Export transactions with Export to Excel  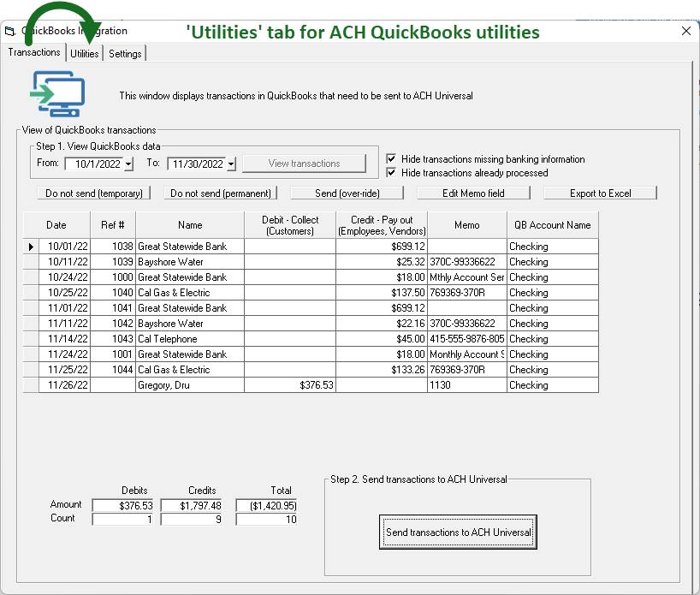(600, 193)
